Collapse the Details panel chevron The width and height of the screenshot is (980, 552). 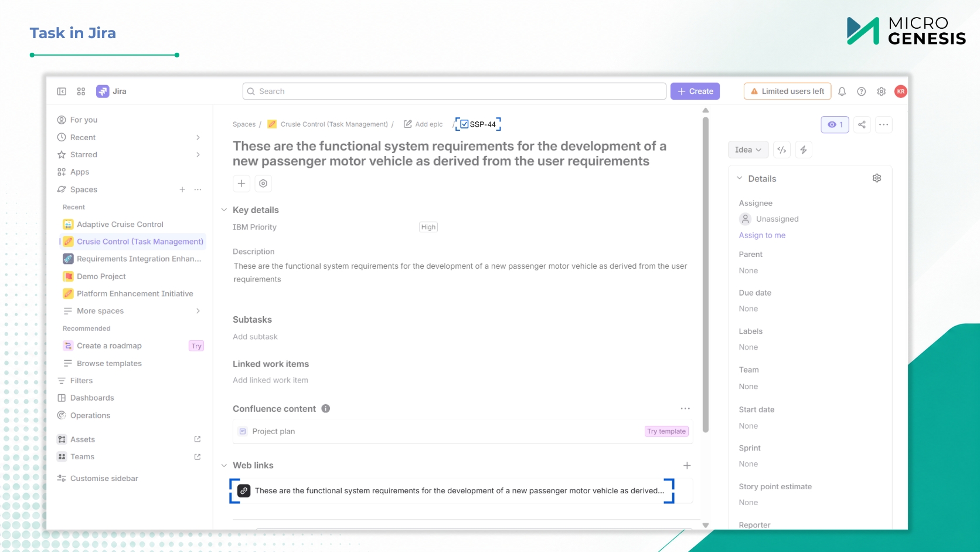(x=740, y=178)
